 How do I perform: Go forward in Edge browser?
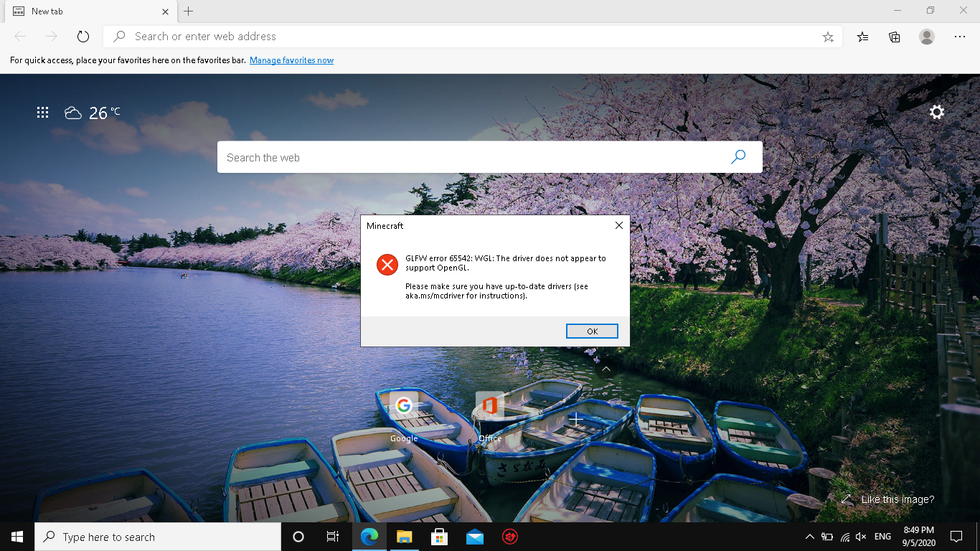(x=51, y=37)
